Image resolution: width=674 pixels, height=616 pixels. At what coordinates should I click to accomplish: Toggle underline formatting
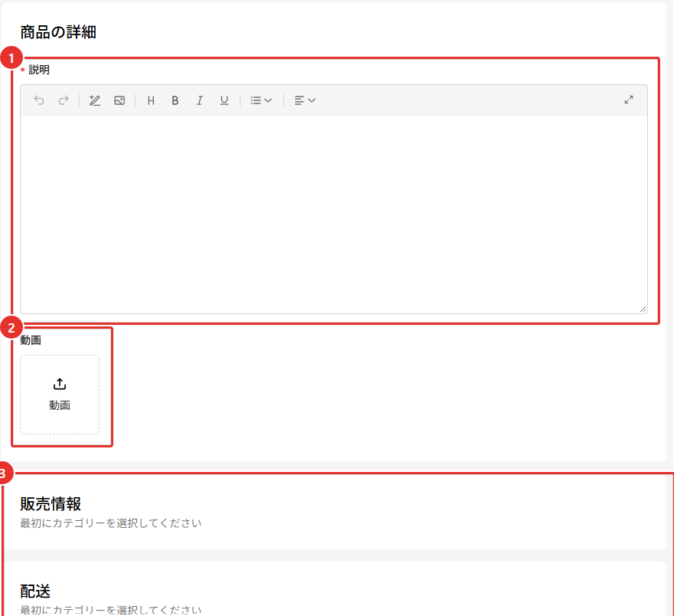coord(224,100)
